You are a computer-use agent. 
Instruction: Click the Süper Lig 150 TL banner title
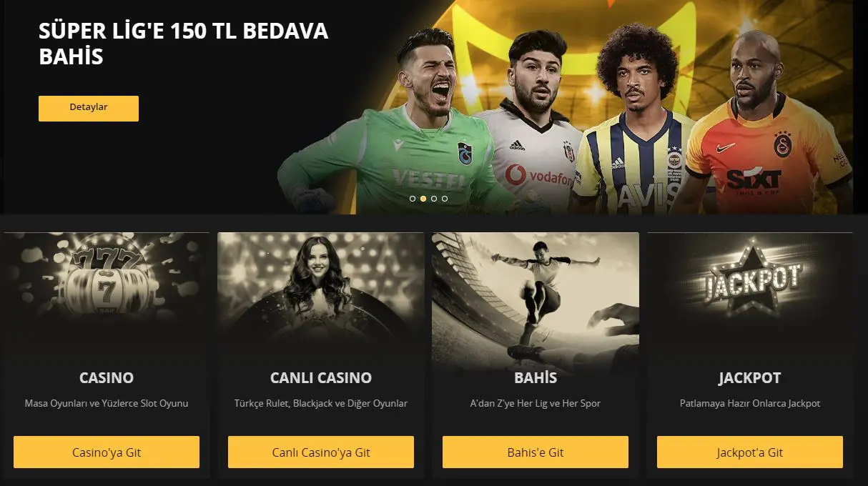(184, 44)
